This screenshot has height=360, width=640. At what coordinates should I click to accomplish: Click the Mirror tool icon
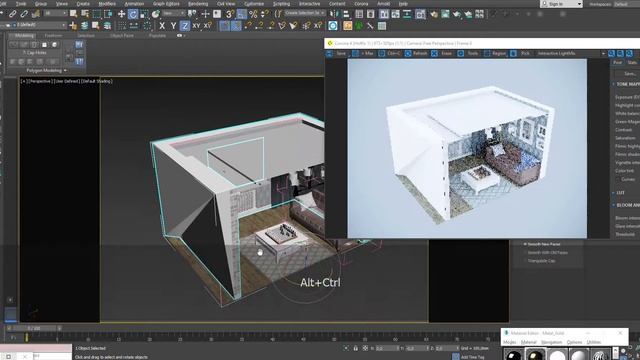(x=334, y=14)
